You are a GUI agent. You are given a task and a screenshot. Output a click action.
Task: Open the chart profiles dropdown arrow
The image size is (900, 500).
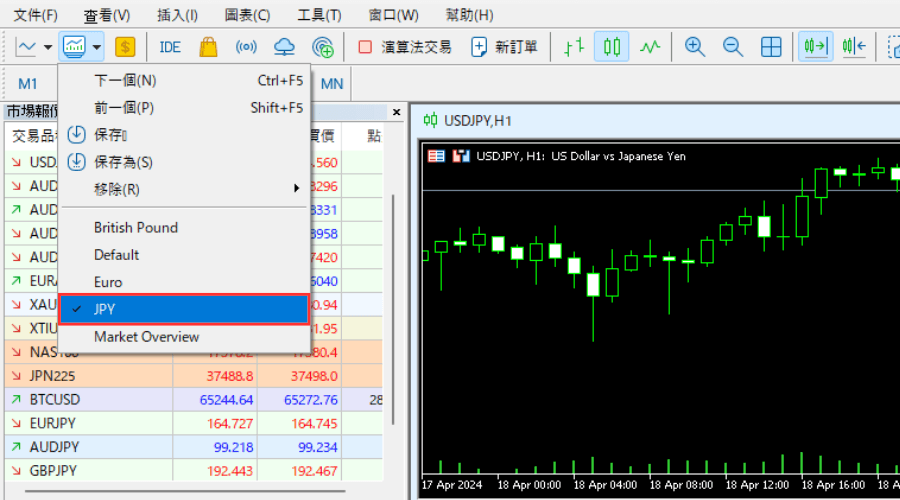tap(97, 47)
